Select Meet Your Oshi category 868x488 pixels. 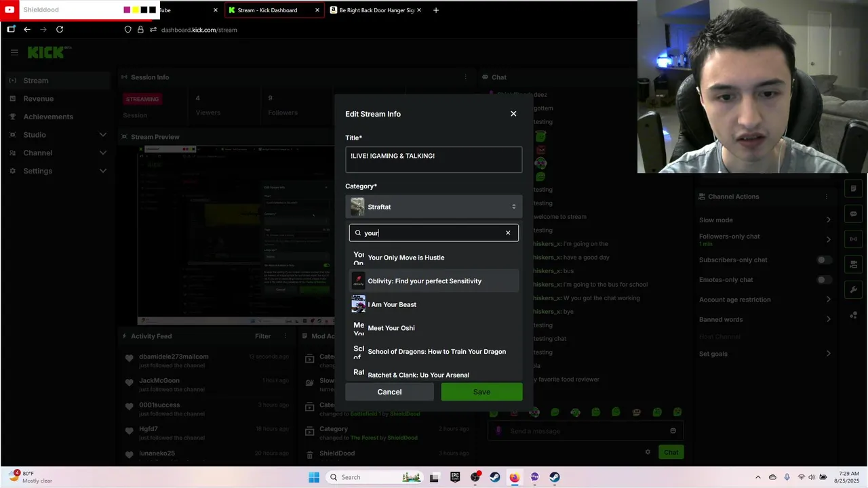pyautogui.click(x=434, y=328)
